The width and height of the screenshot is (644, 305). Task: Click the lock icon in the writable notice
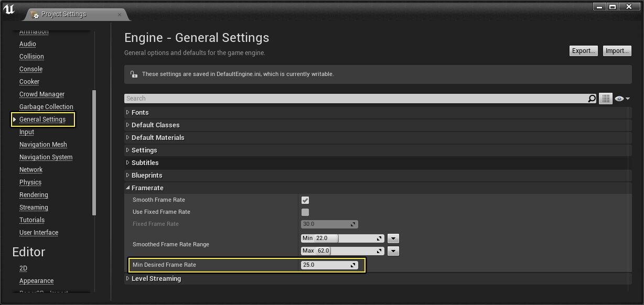coord(134,74)
